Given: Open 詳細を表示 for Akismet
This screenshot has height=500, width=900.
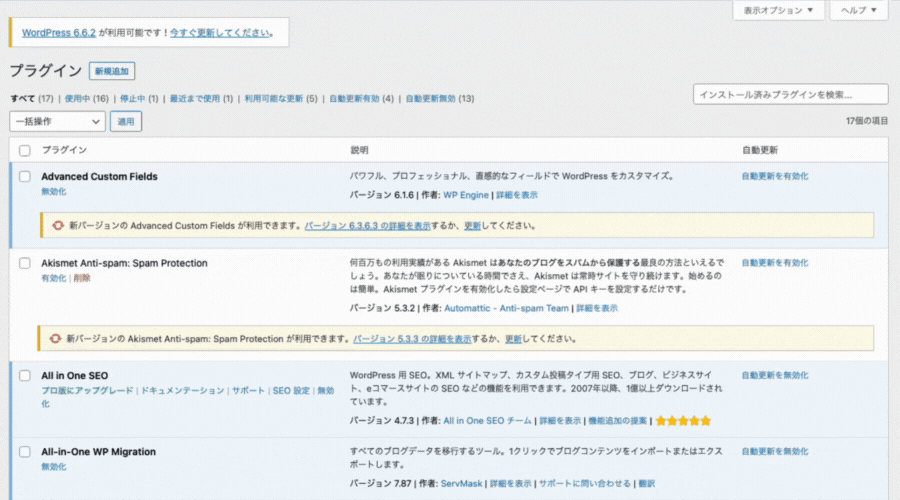Looking at the screenshot, I should click(597, 308).
